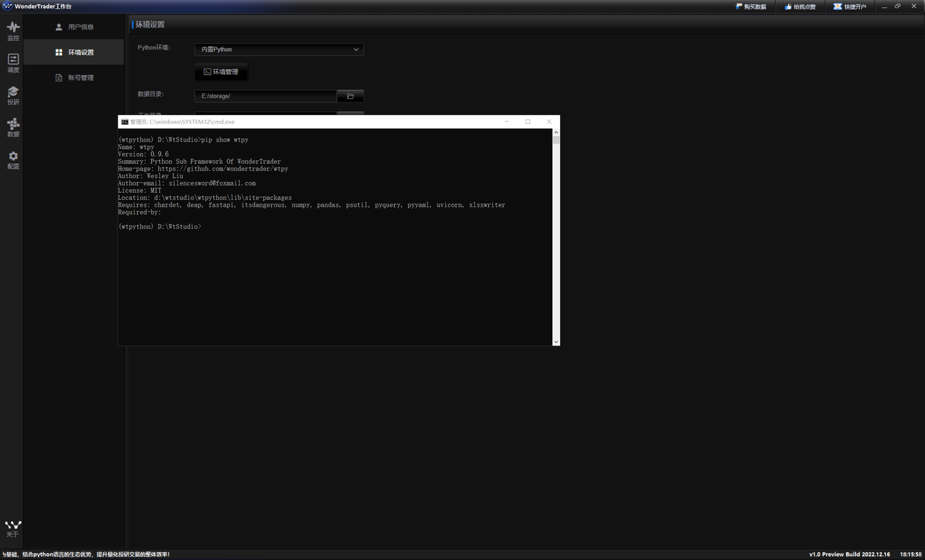Image resolution: width=925 pixels, height=560 pixels.
Task: Click the 环境管理 button
Action: click(x=221, y=72)
